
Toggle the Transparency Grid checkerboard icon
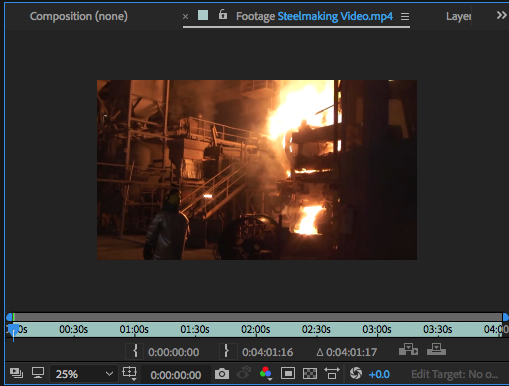pyautogui.click(x=310, y=374)
